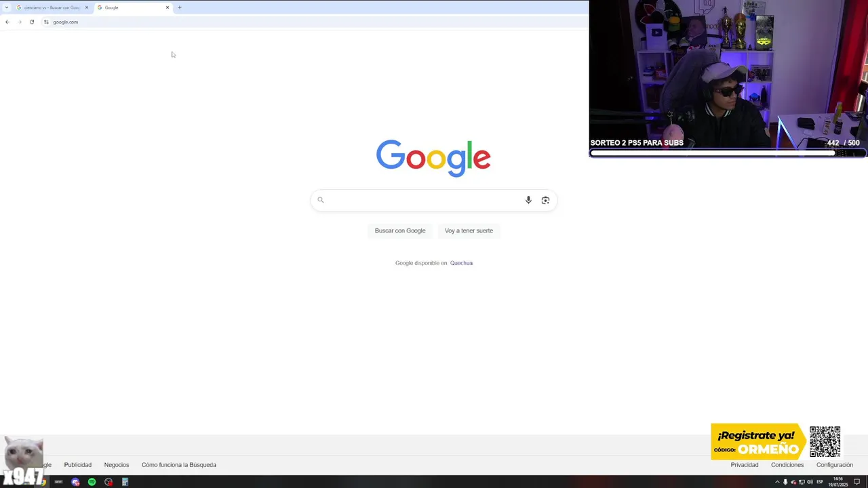The image size is (868, 488).
Task: Open the volume speaker icon in the tray
Action: coord(810,482)
